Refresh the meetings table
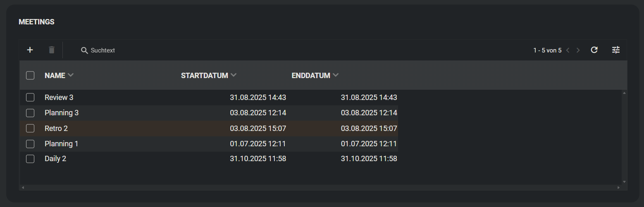644x207 pixels. pyautogui.click(x=594, y=50)
